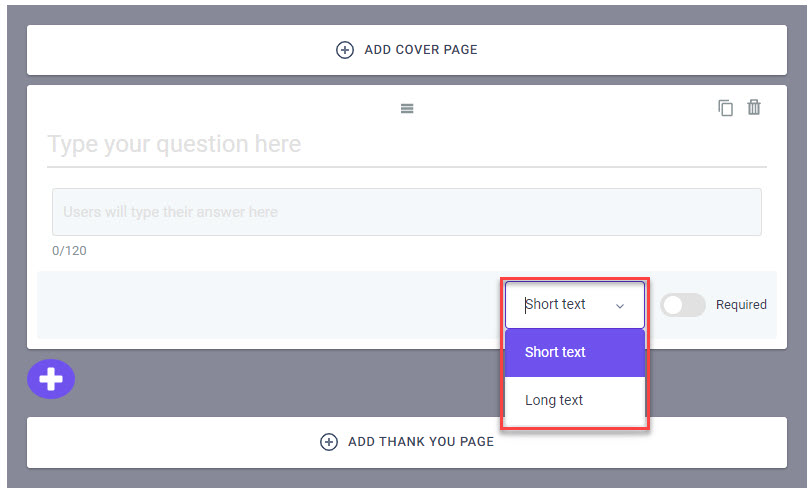Click the Type your question here field
Image resolution: width=811 pixels, height=495 pixels.
[407, 145]
